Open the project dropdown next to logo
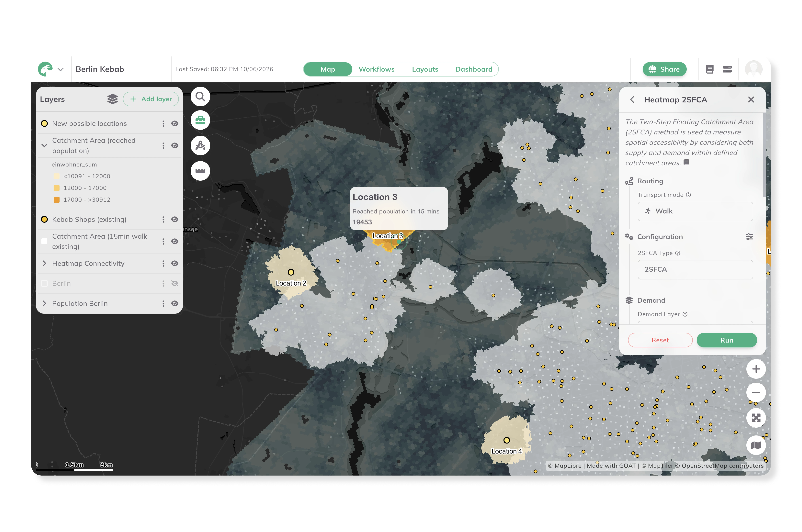 click(x=60, y=70)
